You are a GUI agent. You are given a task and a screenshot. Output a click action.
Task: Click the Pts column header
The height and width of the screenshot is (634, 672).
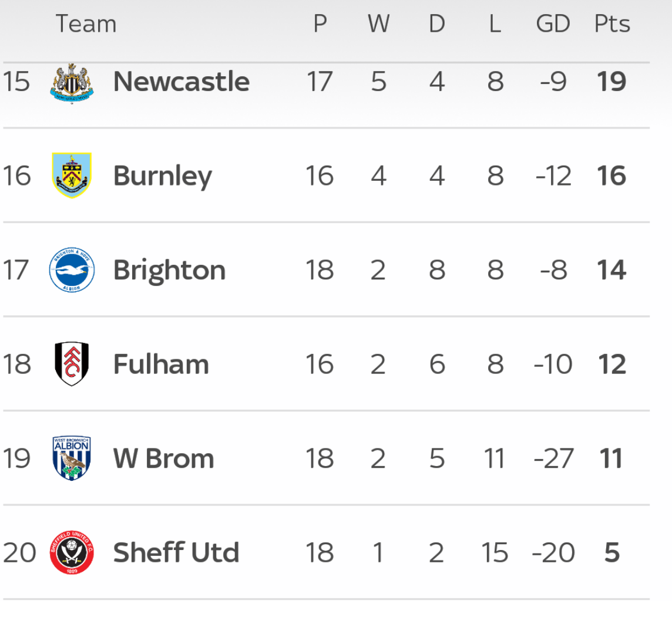612,23
